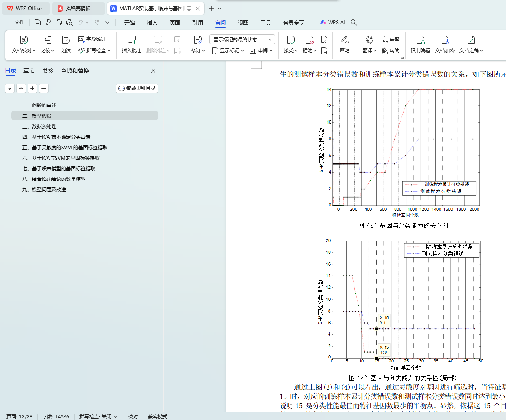Viewport: 506px width, 420px height.
Task: Collapse outline levels up arrow
Action: click(21, 88)
